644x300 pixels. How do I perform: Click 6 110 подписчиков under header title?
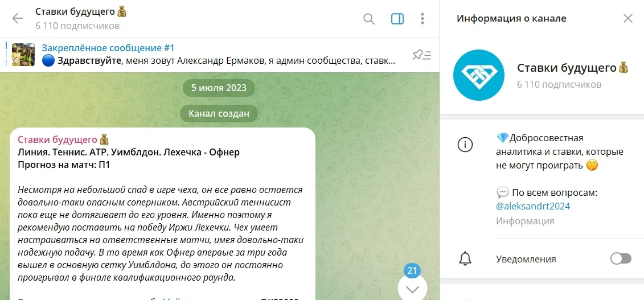click(77, 26)
